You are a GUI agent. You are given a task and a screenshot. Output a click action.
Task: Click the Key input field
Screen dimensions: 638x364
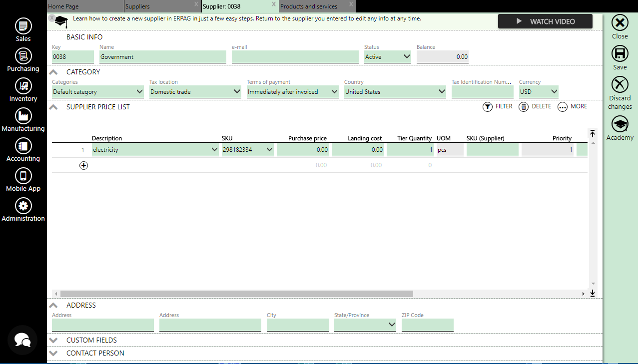[73, 57]
